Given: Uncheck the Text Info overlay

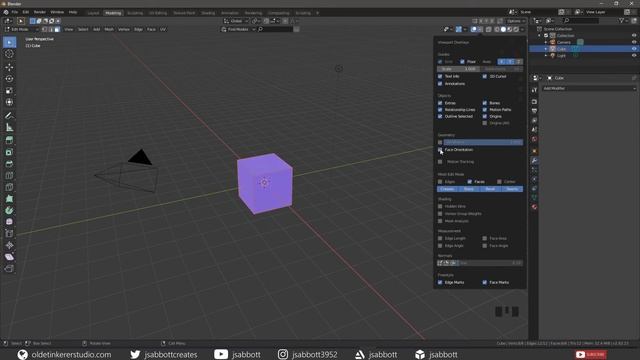Looking at the screenshot, I should (440, 76).
